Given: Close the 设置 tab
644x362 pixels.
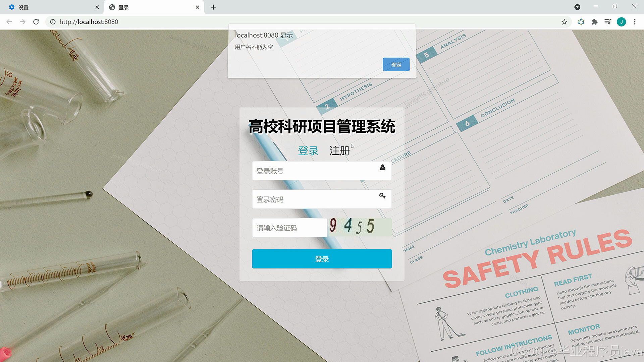Looking at the screenshot, I should [x=97, y=7].
